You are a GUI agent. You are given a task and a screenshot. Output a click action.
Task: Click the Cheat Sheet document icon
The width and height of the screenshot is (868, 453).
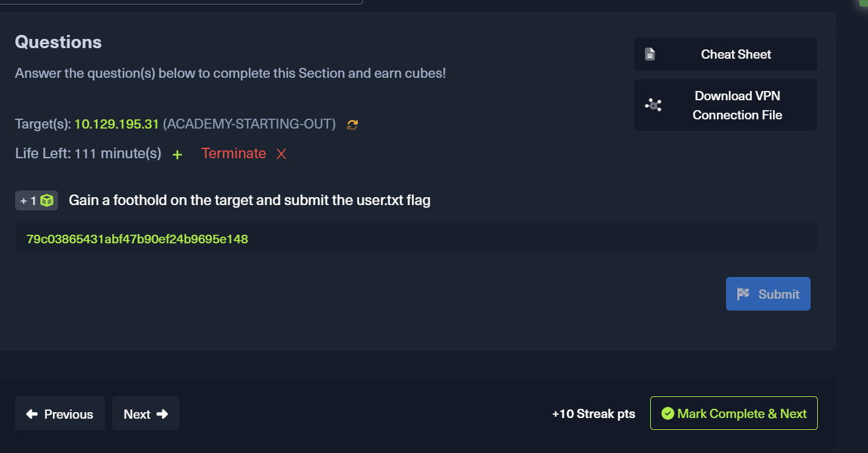650,54
